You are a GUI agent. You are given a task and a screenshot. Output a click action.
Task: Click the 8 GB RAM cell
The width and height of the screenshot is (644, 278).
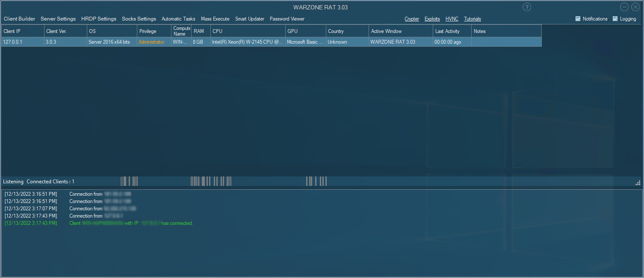coord(201,42)
